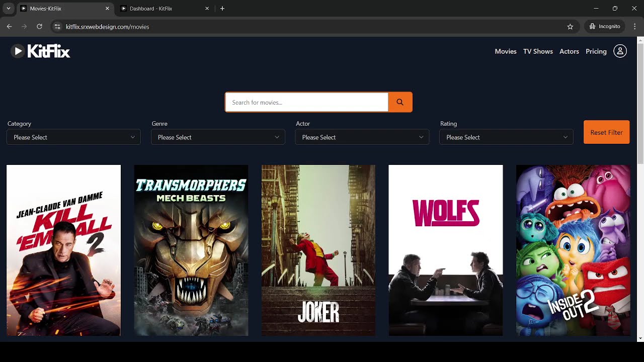Bookmark this page with the star icon
644x362 pixels.
(x=570, y=27)
